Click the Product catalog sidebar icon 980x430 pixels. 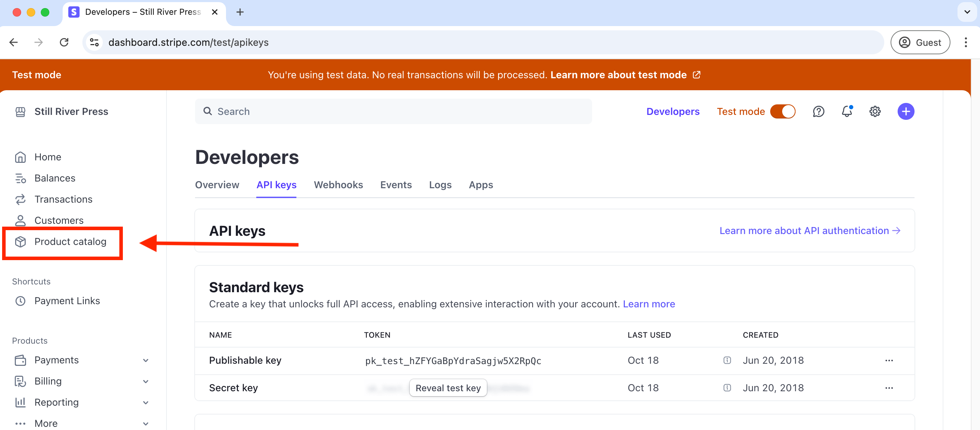click(x=21, y=241)
